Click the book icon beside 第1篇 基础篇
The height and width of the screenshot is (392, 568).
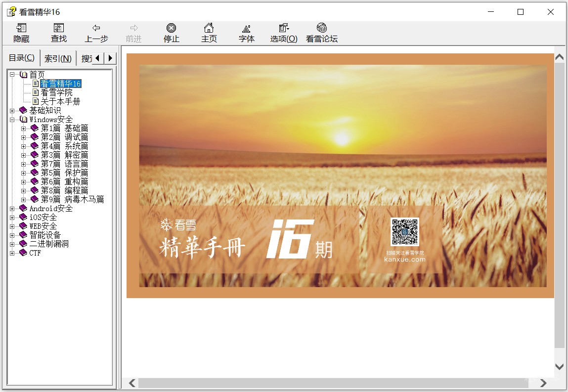(35, 128)
